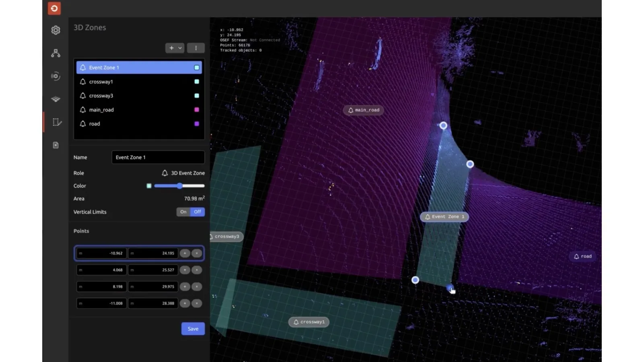The height and width of the screenshot is (362, 644).
Task: Click the 8.198 x coordinate field
Action: [x=101, y=287]
